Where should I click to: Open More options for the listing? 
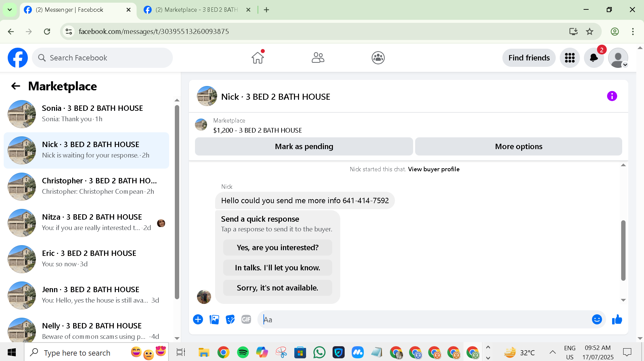[518, 146]
